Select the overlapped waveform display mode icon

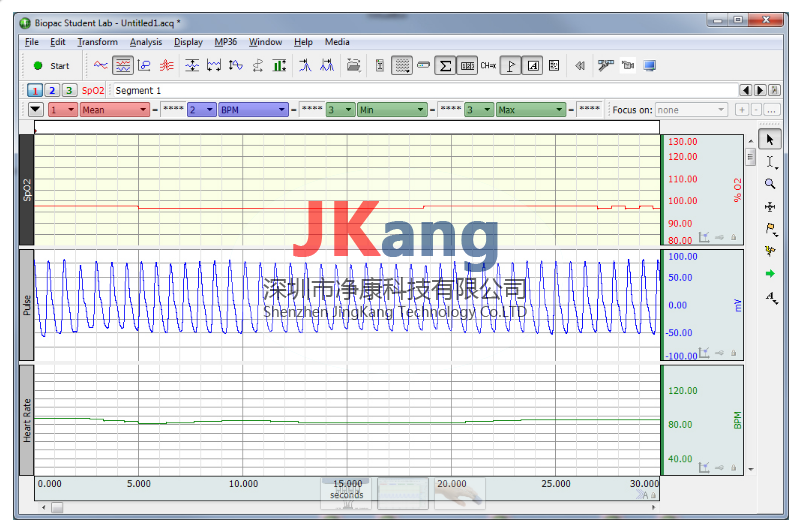pyautogui.click(x=101, y=65)
